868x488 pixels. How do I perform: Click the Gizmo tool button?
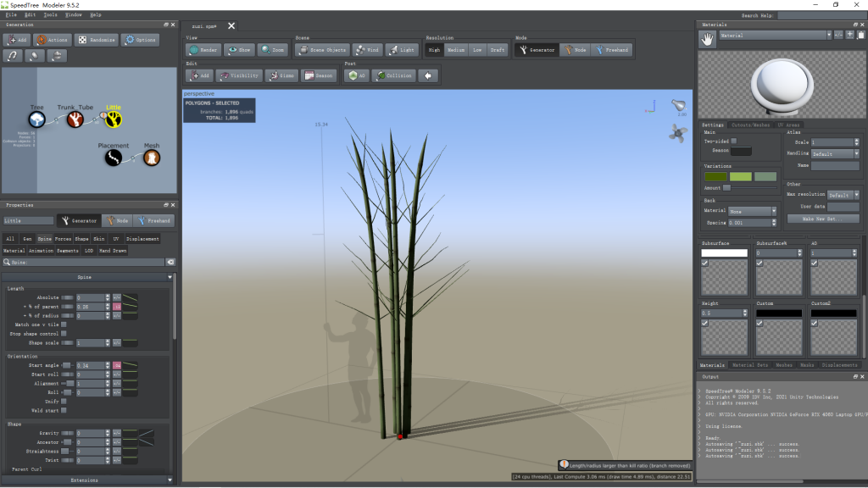point(281,75)
